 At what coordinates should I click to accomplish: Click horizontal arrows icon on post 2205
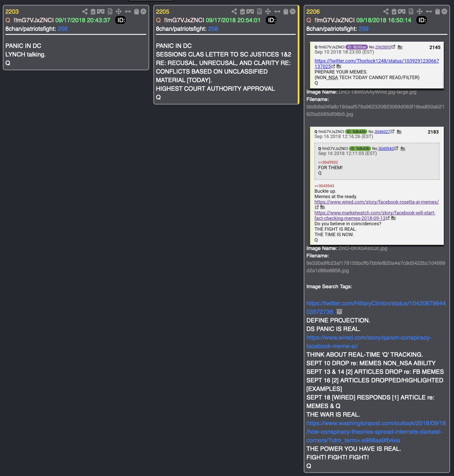[x=277, y=11]
